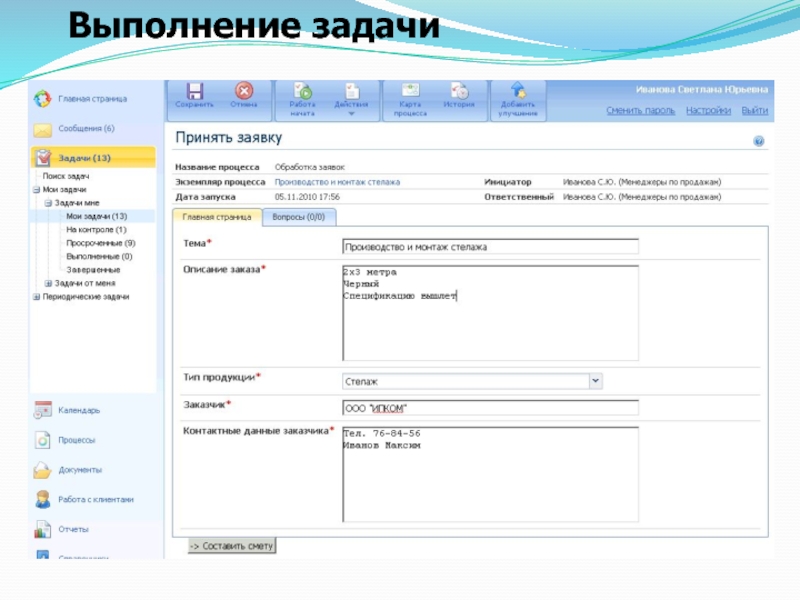Screen dimensions: 800x600
Task: Click into the Заказчик input field
Action: click(x=489, y=407)
